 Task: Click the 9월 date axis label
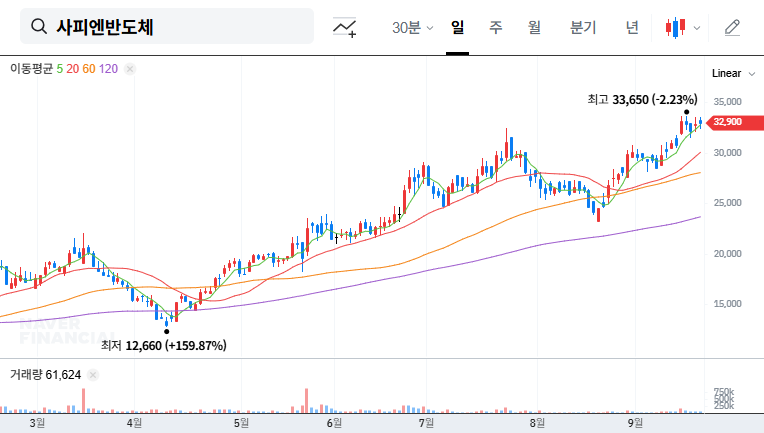click(635, 423)
